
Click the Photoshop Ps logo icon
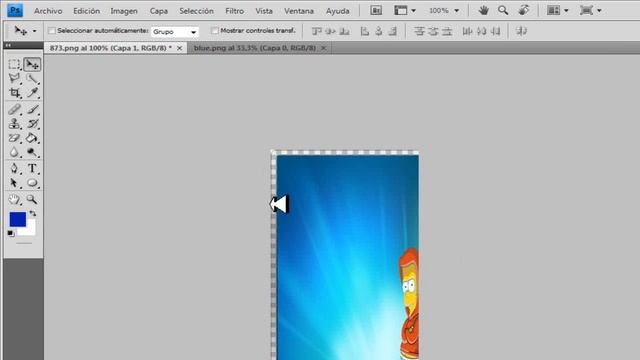tap(15, 10)
